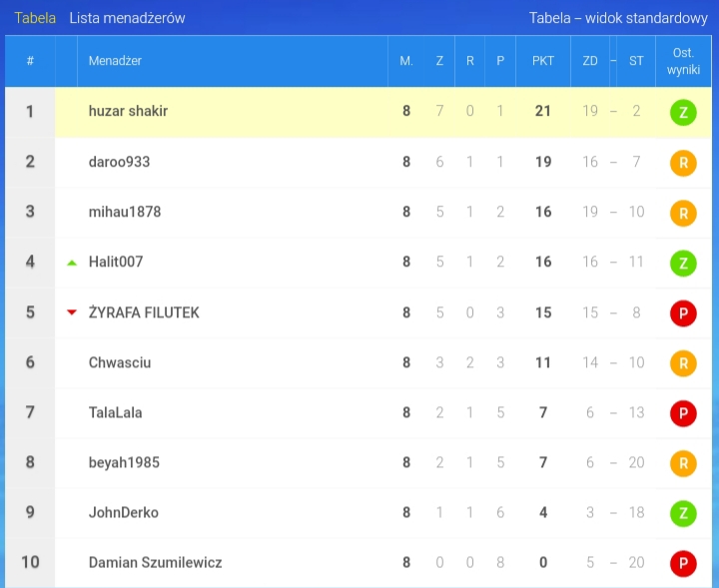This screenshot has width=719, height=588.
Task: Click orange R result icon for Chwasciu
Action: (x=683, y=363)
